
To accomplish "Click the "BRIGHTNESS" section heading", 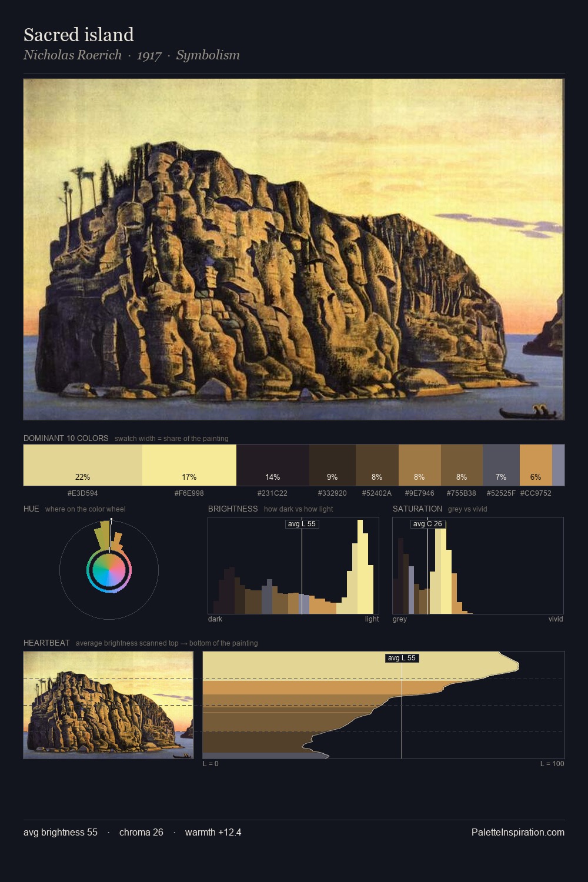I will pyautogui.click(x=233, y=509).
